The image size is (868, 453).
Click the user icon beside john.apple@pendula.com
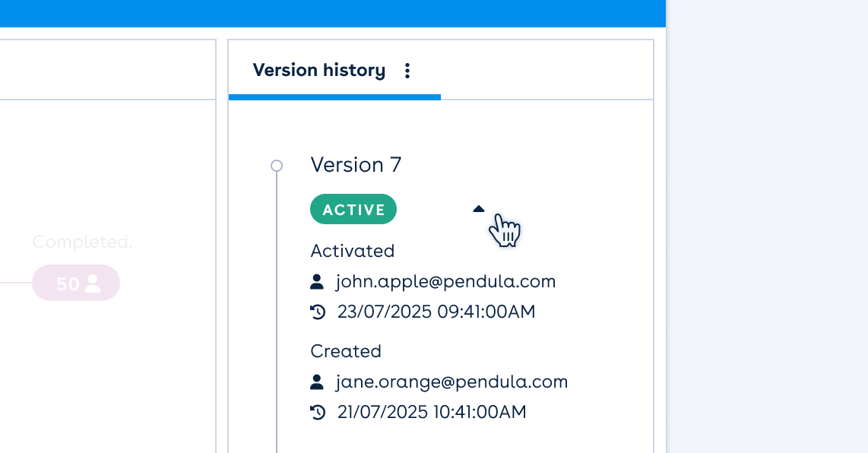318,282
